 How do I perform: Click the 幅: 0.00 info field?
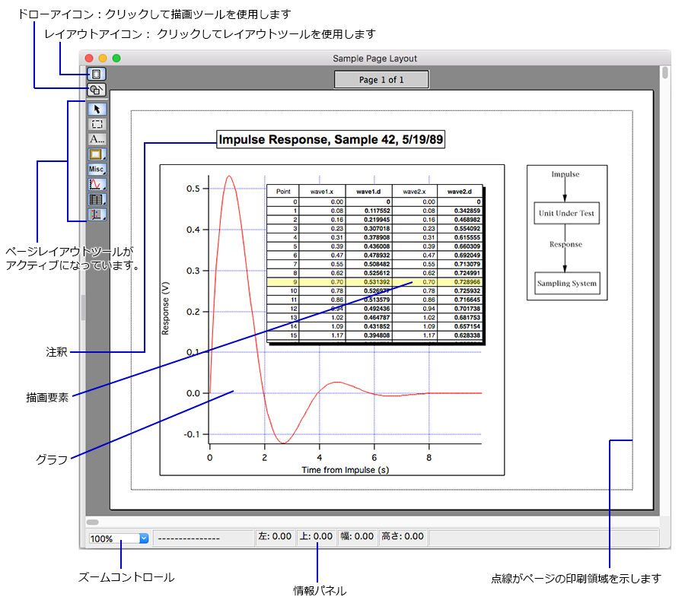[x=358, y=537]
